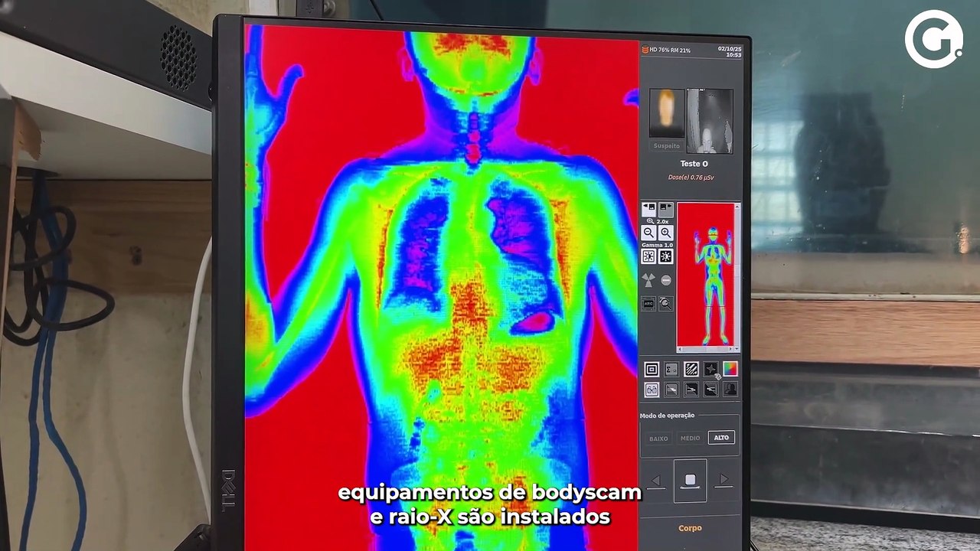Click the horizontal scrollbar below body overview
The height and width of the screenshot is (551, 980).
coord(705,350)
